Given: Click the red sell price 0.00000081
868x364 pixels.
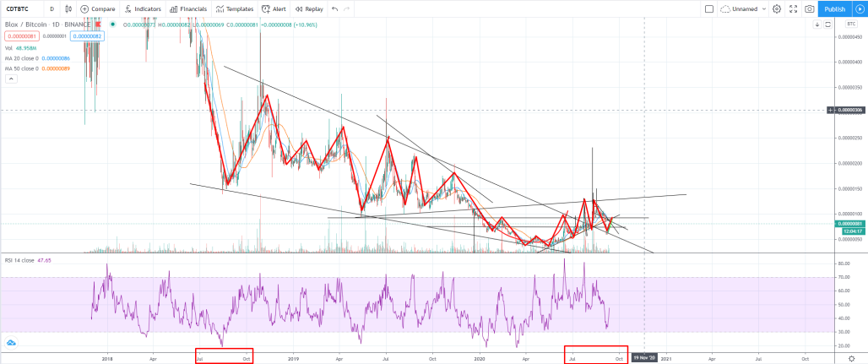Looking at the screenshot, I should tap(22, 35).
